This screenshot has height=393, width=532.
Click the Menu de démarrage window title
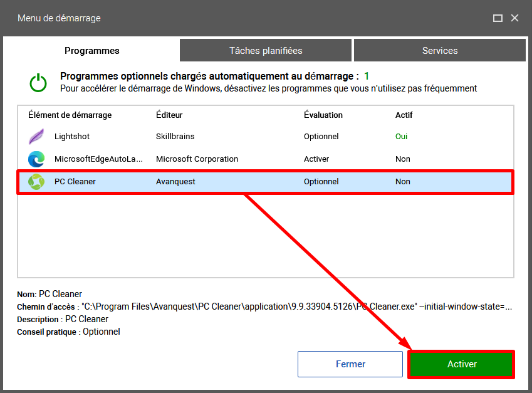coord(59,18)
